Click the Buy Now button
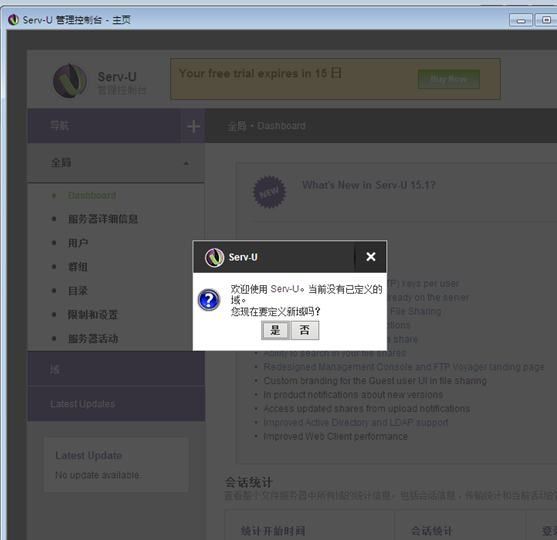The height and width of the screenshot is (540, 557). pos(449,79)
